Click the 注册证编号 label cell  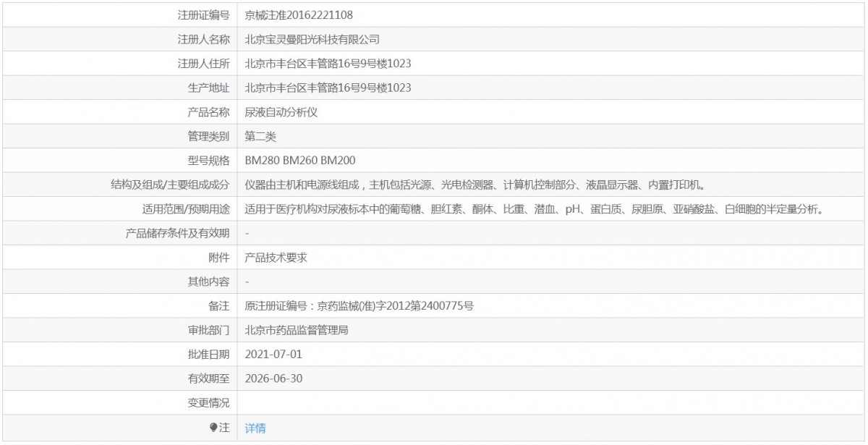tap(204, 14)
